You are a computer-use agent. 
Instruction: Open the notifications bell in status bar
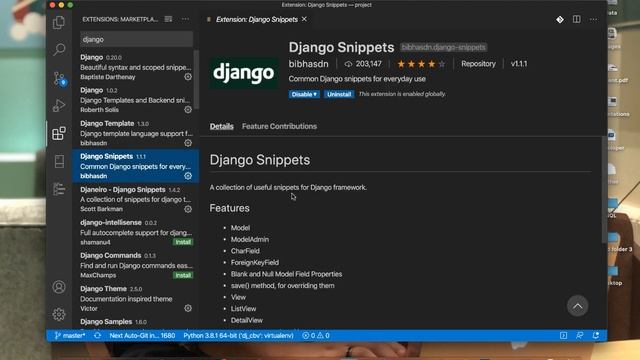click(596, 336)
